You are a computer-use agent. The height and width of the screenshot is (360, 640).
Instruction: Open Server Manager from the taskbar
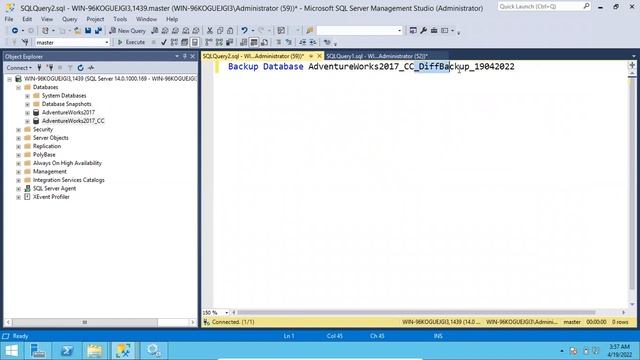pyautogui.click(x=38, y=351)
